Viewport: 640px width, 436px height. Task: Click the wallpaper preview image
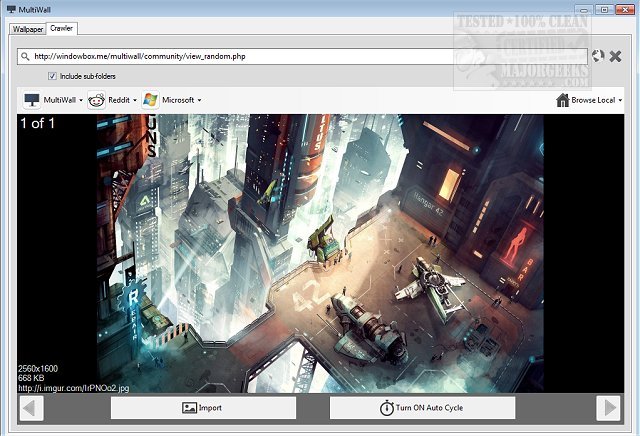click(x=320, y=253)
